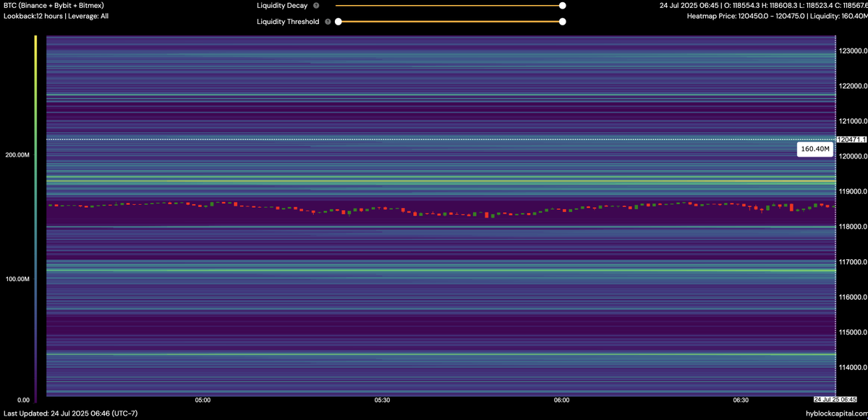The image size is (868, 420).
Task: Click the 118000.0 price axis label
Action: [853, 227]
